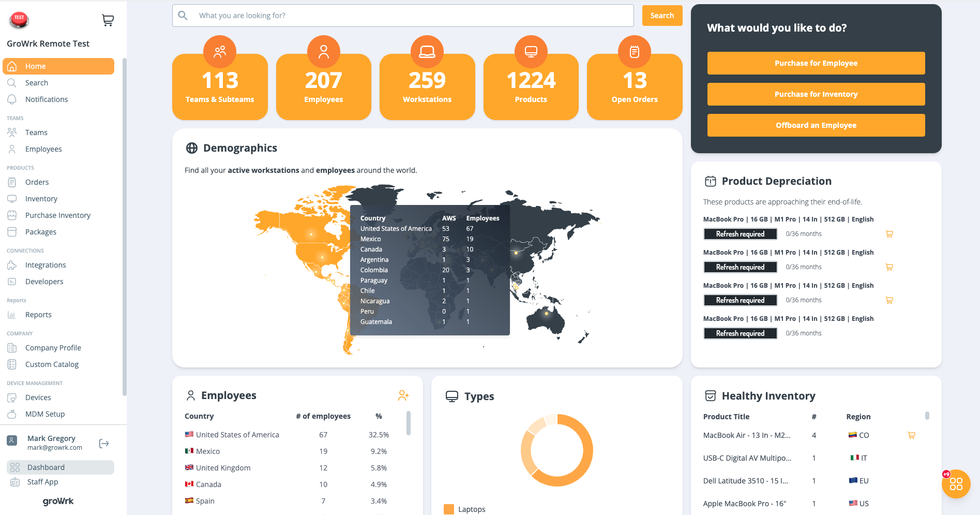Click the Types monitor icon
This screenshot has height=515, width=980.
(x=452, y=396)
